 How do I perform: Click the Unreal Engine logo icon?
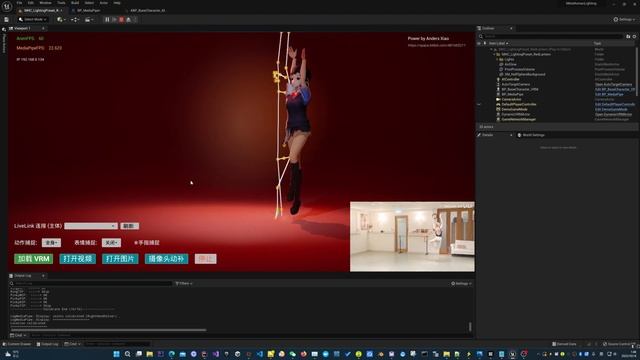[7, 7]
